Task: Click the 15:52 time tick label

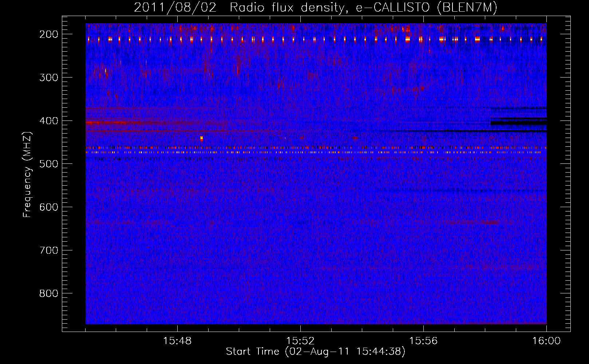Action: point(300,341)
